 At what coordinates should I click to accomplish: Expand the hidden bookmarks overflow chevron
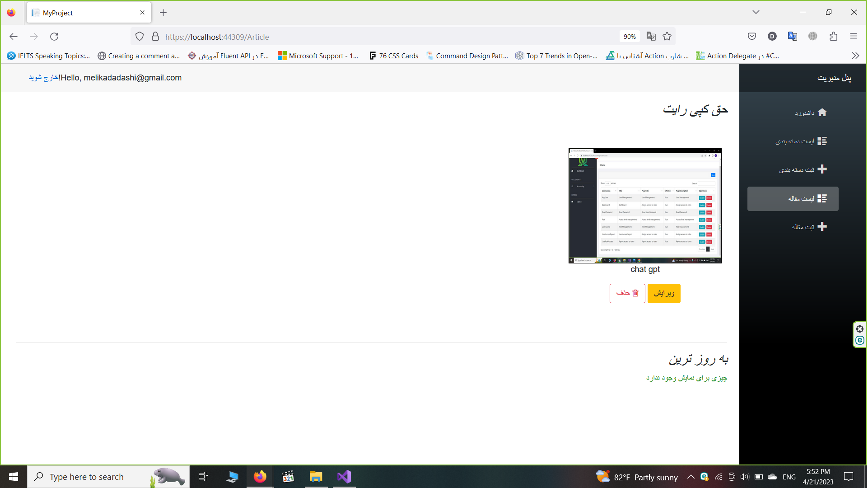[x=855, y=56]
